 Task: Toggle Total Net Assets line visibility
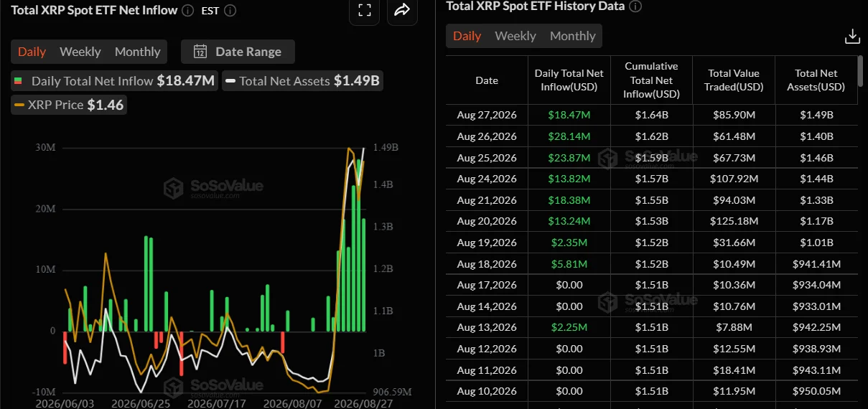coord(302,81)
